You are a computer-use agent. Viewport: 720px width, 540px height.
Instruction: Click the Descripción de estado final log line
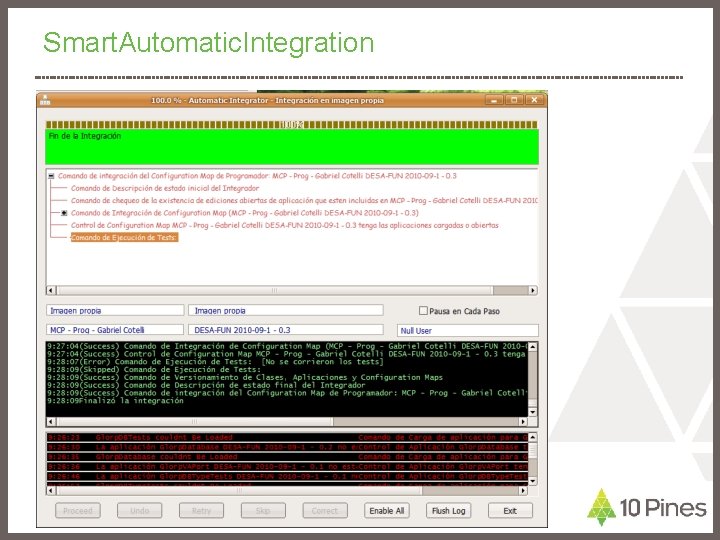(x=206, y=385)
